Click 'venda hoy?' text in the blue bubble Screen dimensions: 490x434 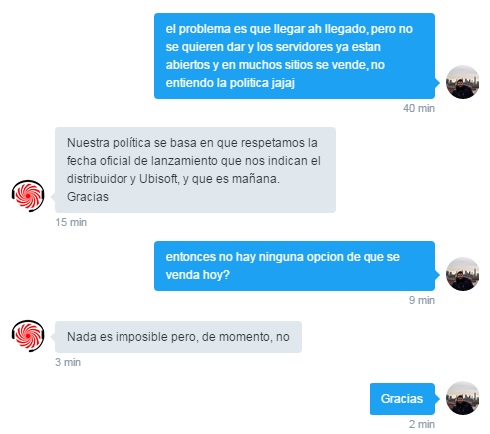coord(198,275)
